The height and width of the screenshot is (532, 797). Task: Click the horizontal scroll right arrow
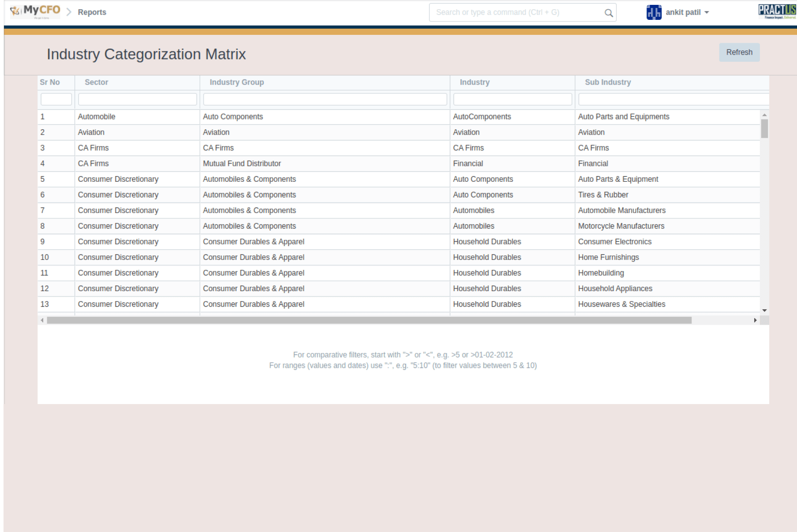click(755, 320)
